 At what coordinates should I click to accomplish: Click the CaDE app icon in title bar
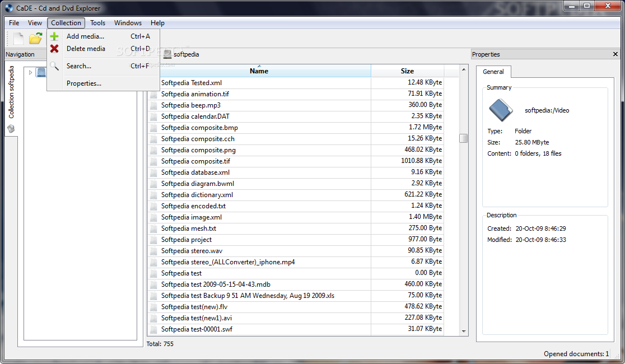9,8
